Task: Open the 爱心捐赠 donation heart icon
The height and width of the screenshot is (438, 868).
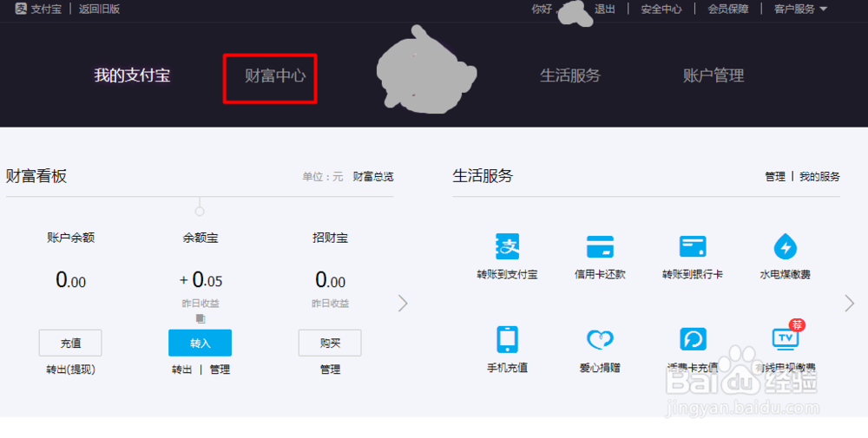Action: click(600, 339)
